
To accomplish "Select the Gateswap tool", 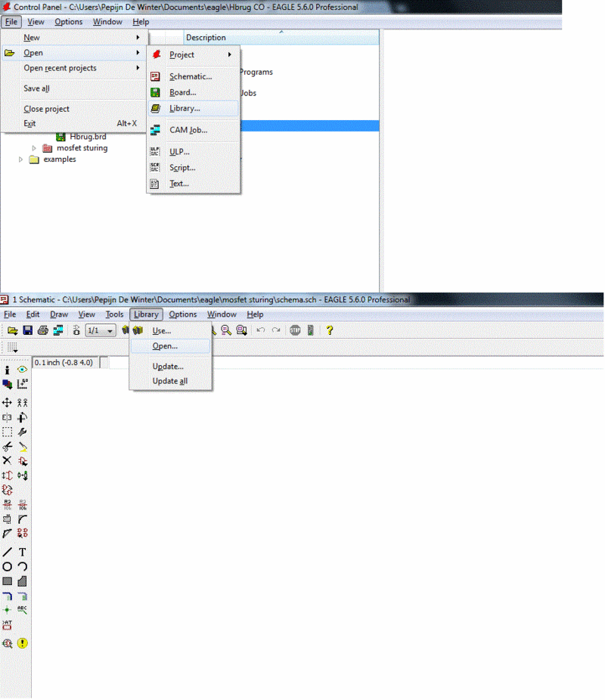I will 23,475.
